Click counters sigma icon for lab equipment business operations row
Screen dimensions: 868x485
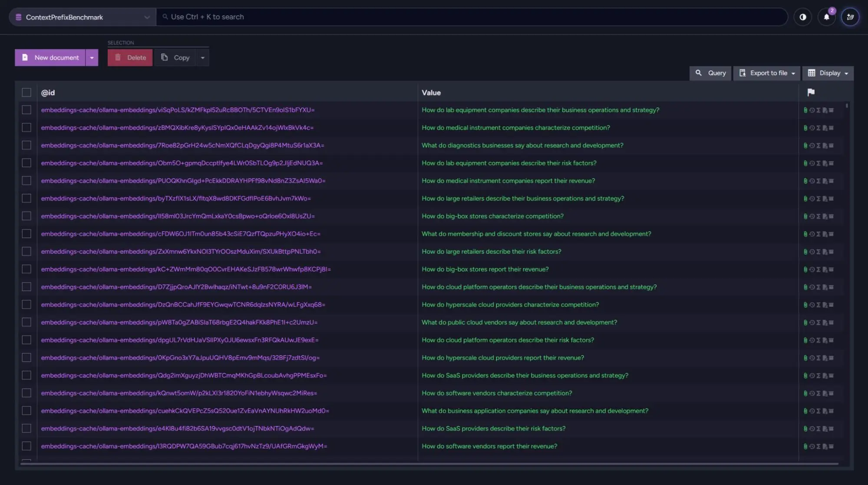[818, 110]
